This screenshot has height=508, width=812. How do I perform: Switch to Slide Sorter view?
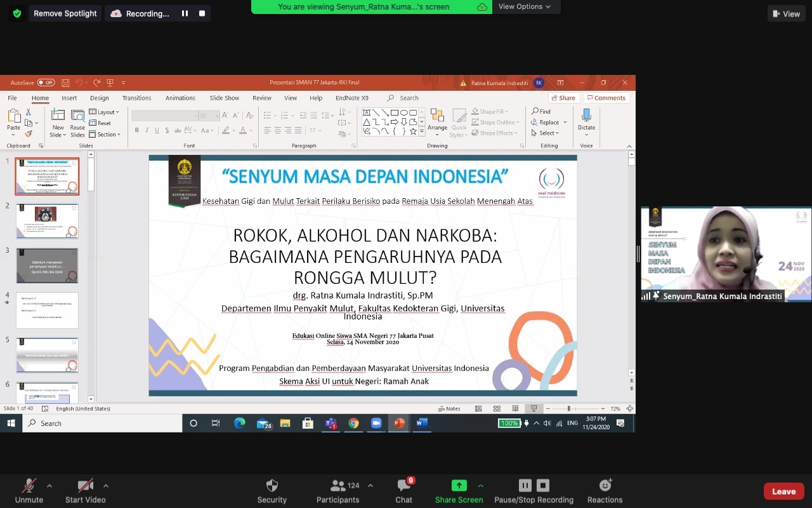[497, 408]
